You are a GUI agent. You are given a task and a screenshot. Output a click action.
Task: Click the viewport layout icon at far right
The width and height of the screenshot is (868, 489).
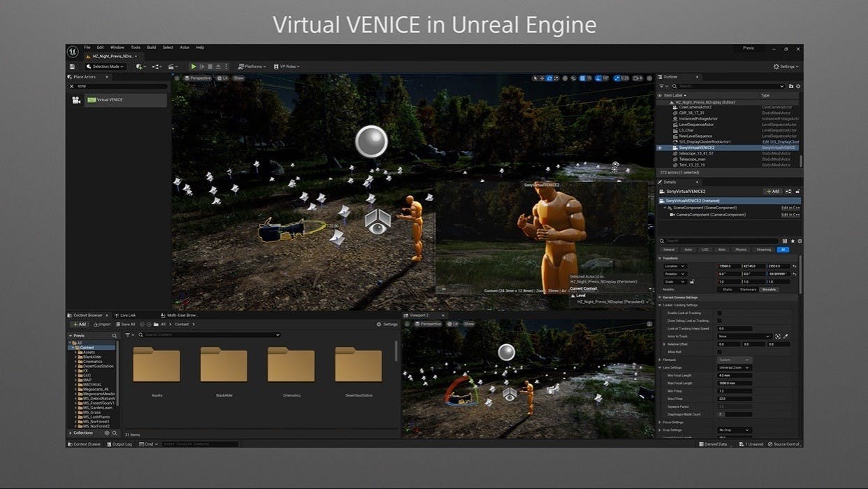tap(649, 78)
